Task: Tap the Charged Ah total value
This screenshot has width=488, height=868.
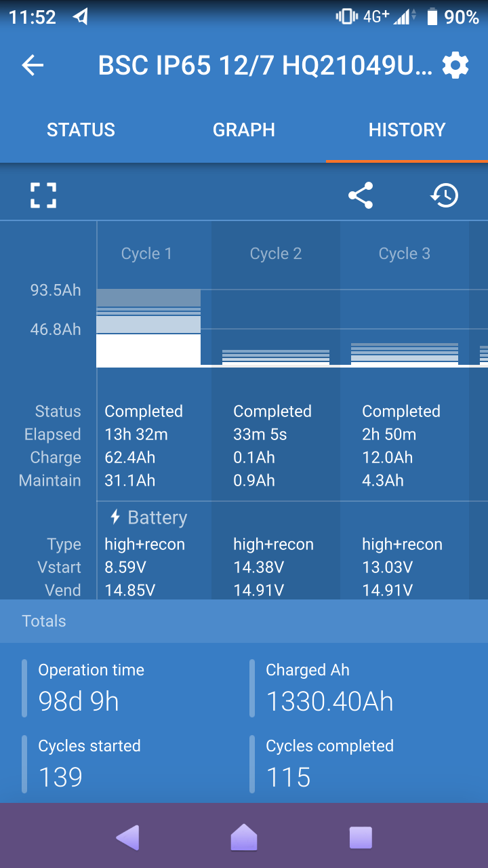Action: pos(329,701)
